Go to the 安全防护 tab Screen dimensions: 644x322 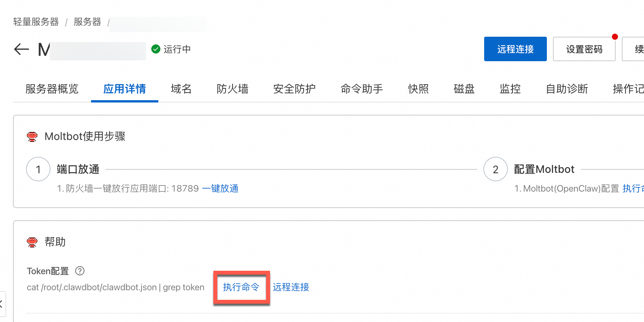pos(294,89)
